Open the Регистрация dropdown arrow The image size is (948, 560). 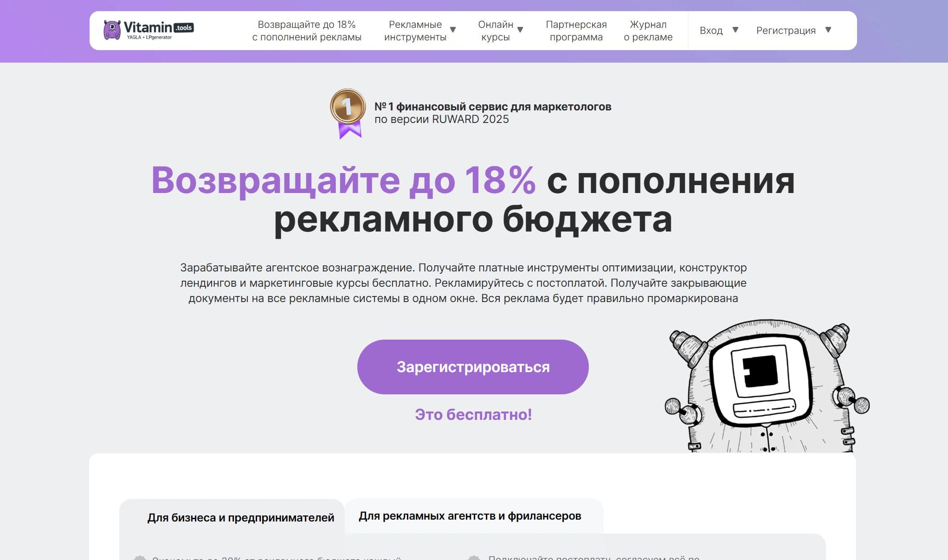click(828, 30)
